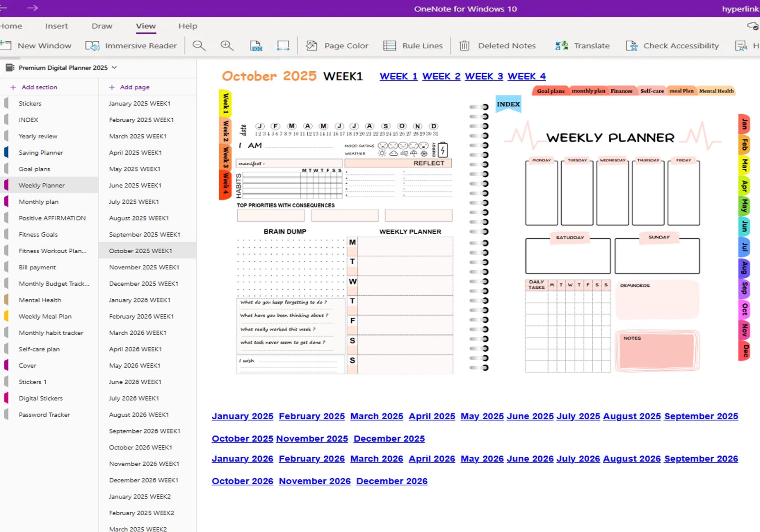The width and height of the screenshot is (760, 532).
Task: Zoom in on the page
Action: coord(226,45)
